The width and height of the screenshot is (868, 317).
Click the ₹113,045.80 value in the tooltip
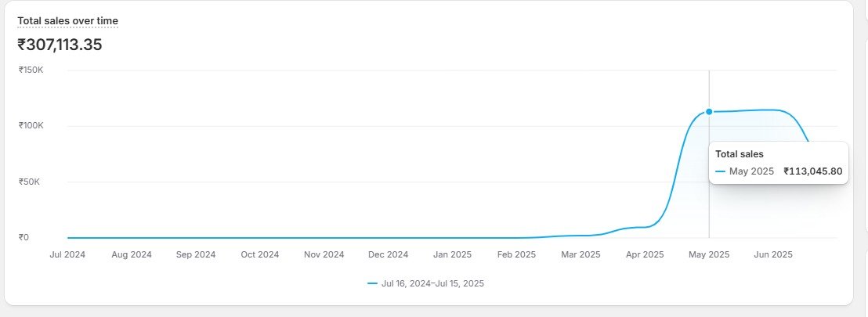(813, 171)
